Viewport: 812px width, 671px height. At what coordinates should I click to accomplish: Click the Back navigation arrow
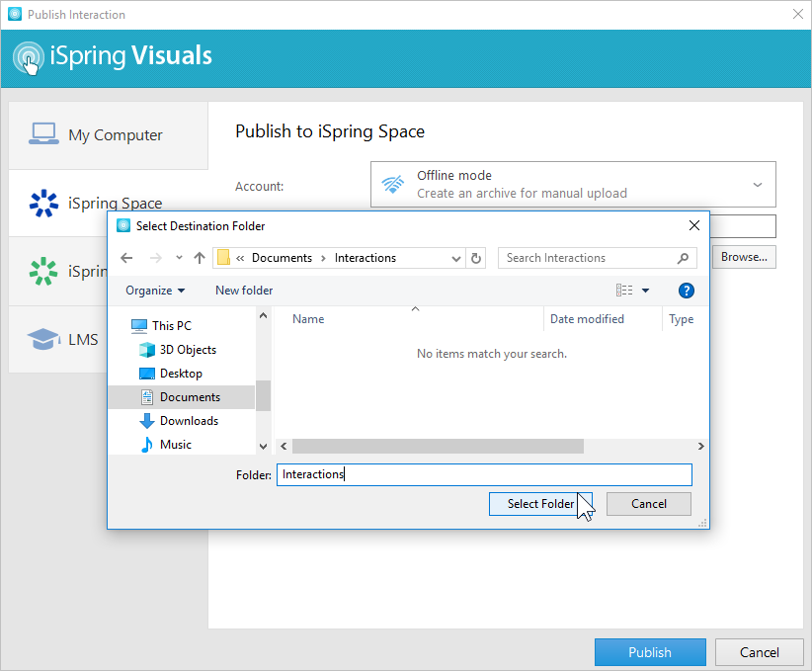[x=126, y=258]
